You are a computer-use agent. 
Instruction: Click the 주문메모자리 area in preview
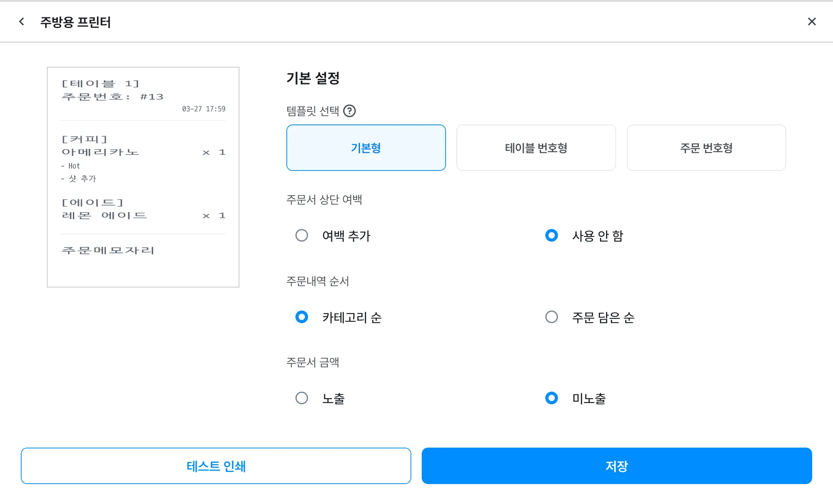(108, 250)
